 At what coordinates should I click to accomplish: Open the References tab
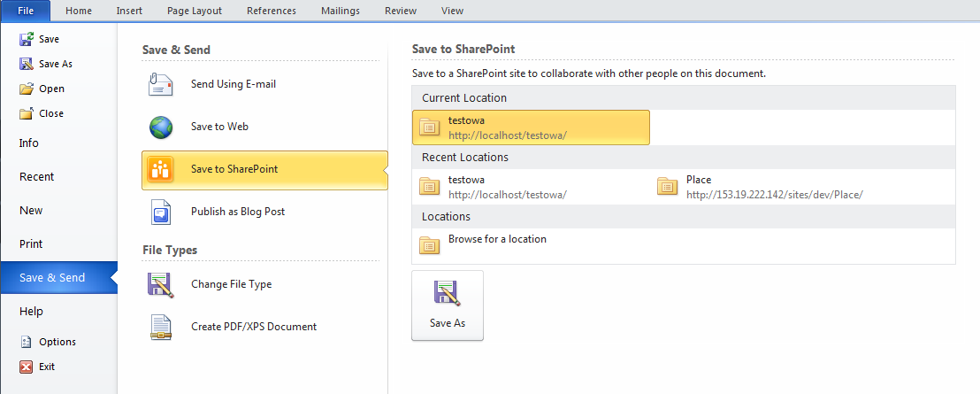(272, 11)
